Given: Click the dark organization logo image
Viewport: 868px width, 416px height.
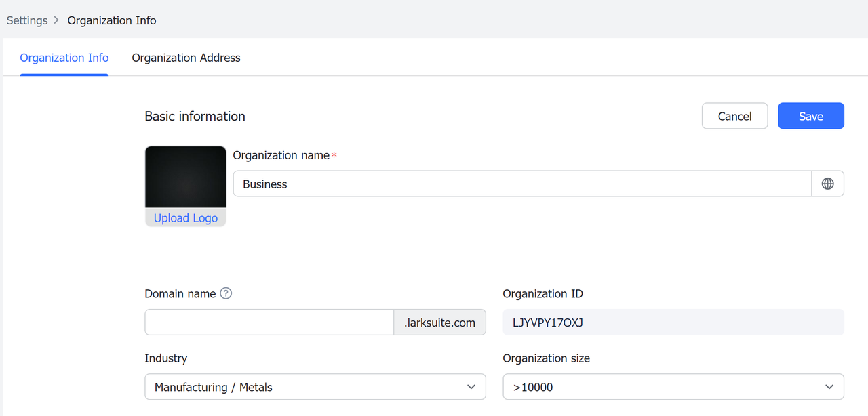Looking at the screenshot, I should coord(185,177).
